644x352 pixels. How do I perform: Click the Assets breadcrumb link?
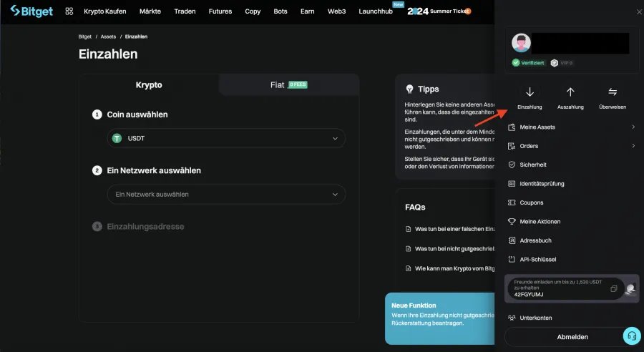point(108,36)
